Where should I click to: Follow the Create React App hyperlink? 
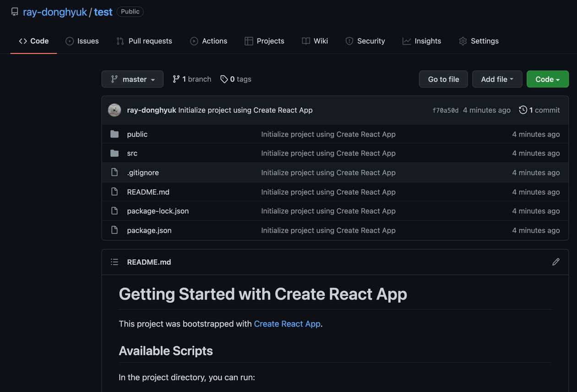pos(287,324)
